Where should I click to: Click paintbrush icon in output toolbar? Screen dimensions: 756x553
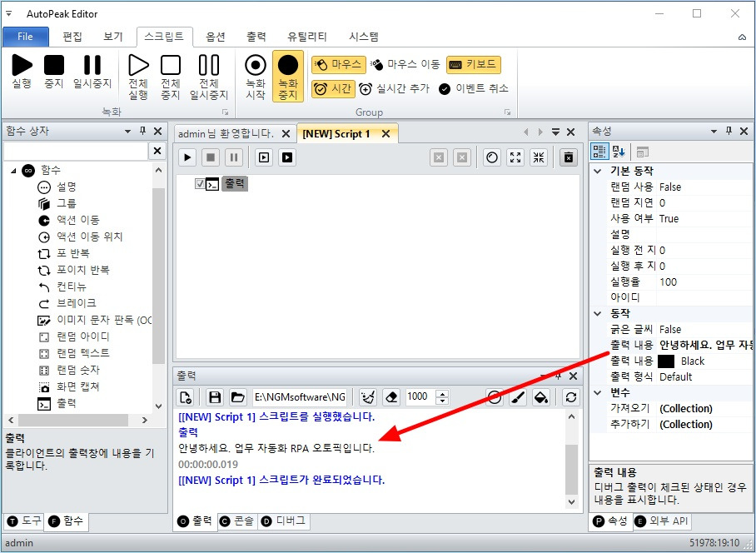tap(518, 397)
